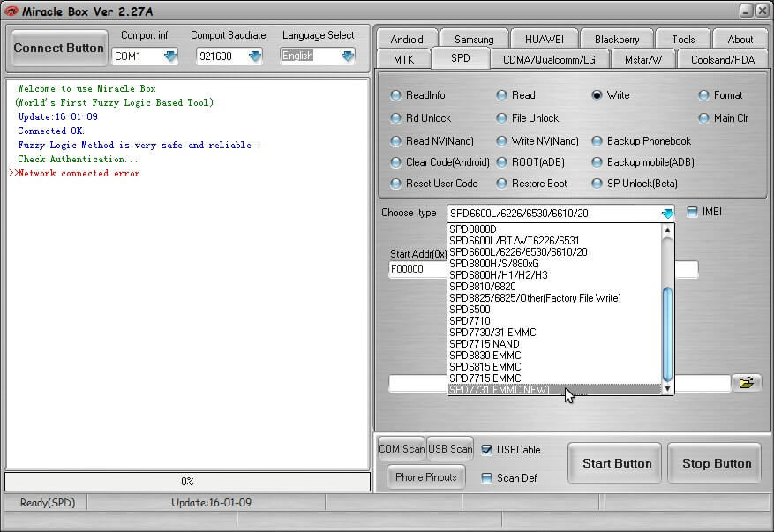Click the Connect Button
This screenshot has width=774, height=532.
[x=59, y=48]
